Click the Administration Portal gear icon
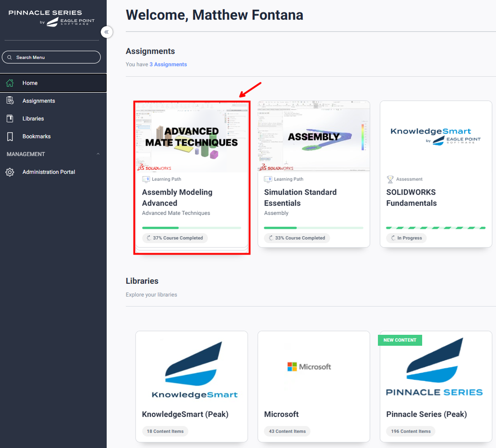The width and height of the screenshot is (496, 448). (10, 172)
